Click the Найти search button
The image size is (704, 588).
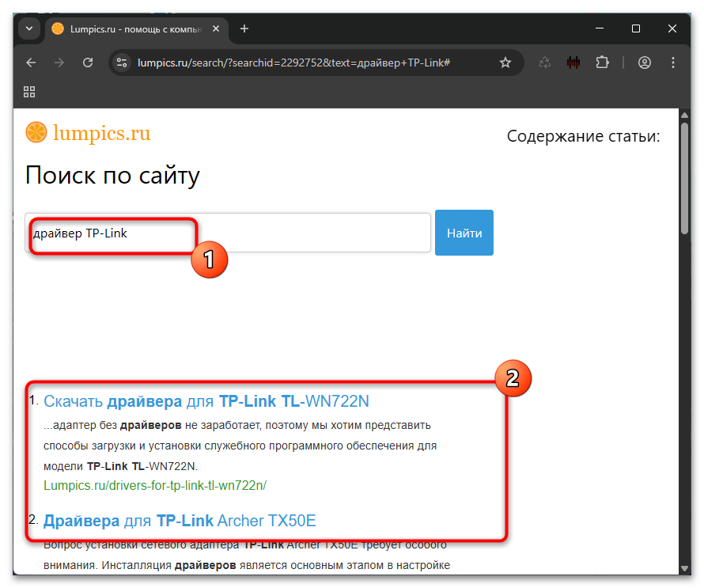coord(464,233)
